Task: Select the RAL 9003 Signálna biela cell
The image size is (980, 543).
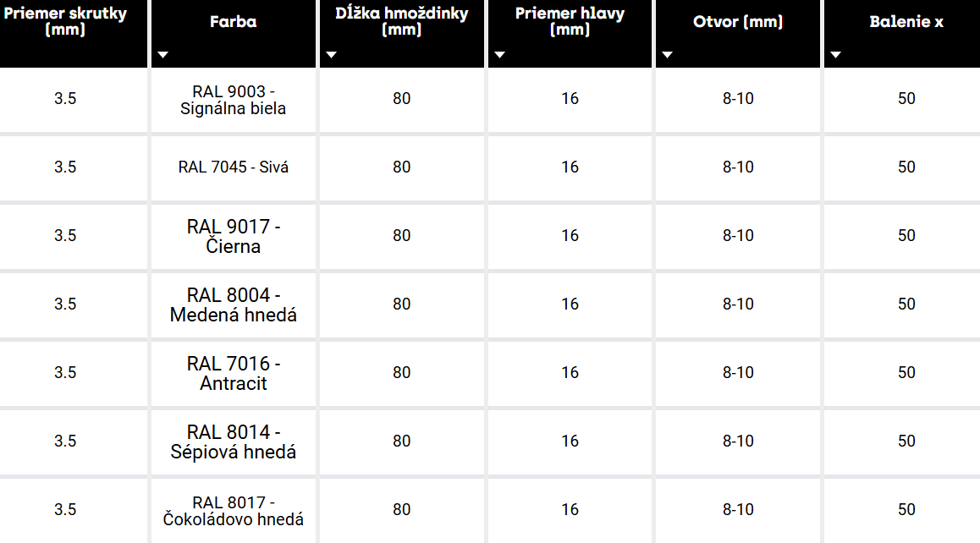Action: pos(234,100)
